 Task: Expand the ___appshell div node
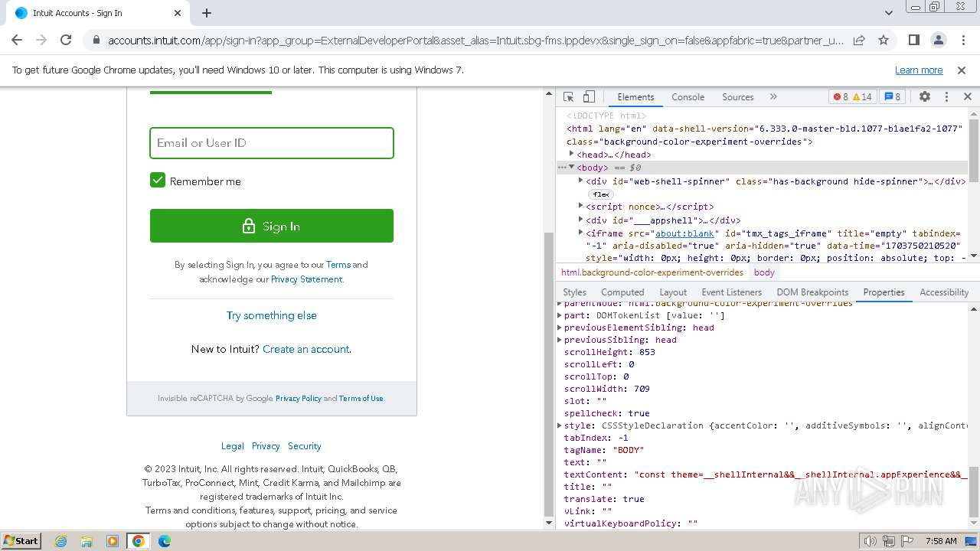[x=580, y=220]
